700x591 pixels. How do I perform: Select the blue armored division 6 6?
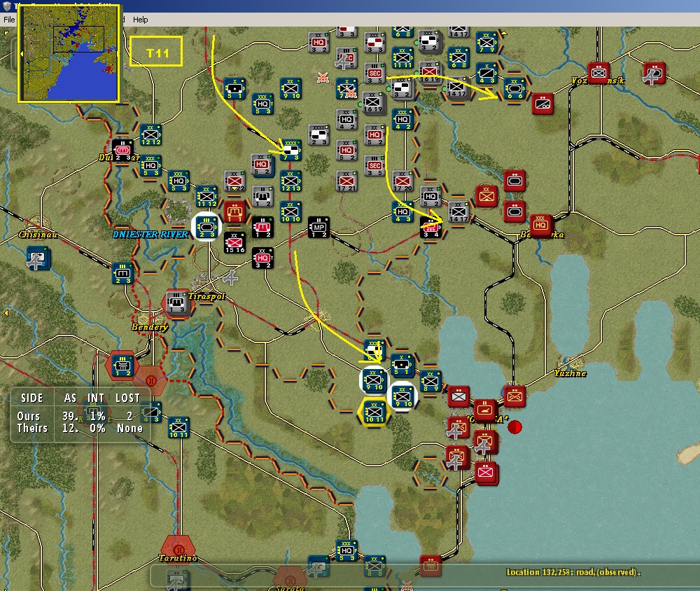(x=514, y=88)
